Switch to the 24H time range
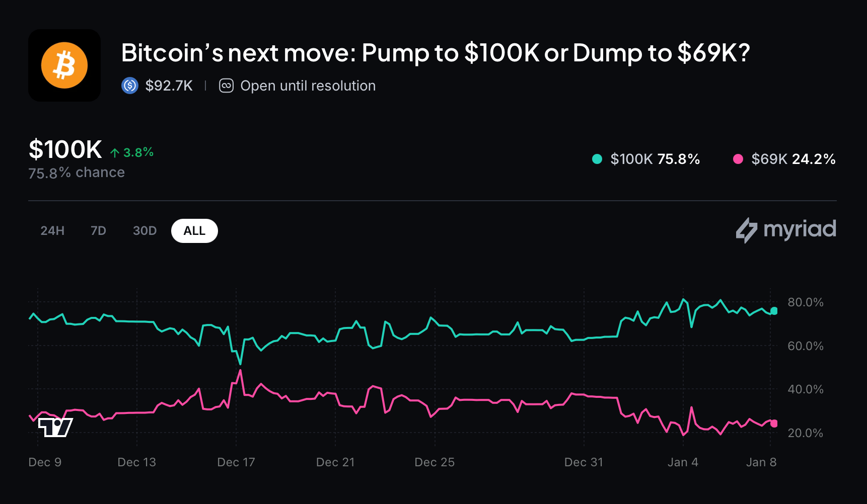Image resolution: width=867 pixels, height=504 pixels. [52, 230]
